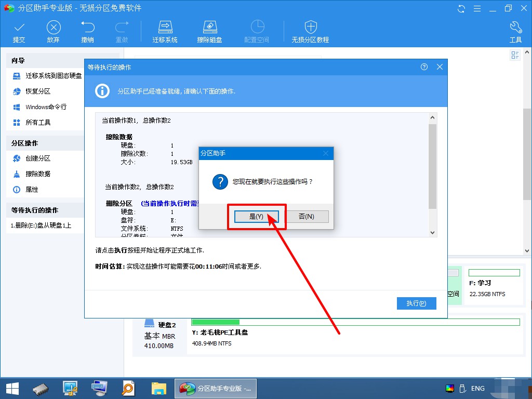Open Windows命令行 from the sidebar

click(39, 107)
